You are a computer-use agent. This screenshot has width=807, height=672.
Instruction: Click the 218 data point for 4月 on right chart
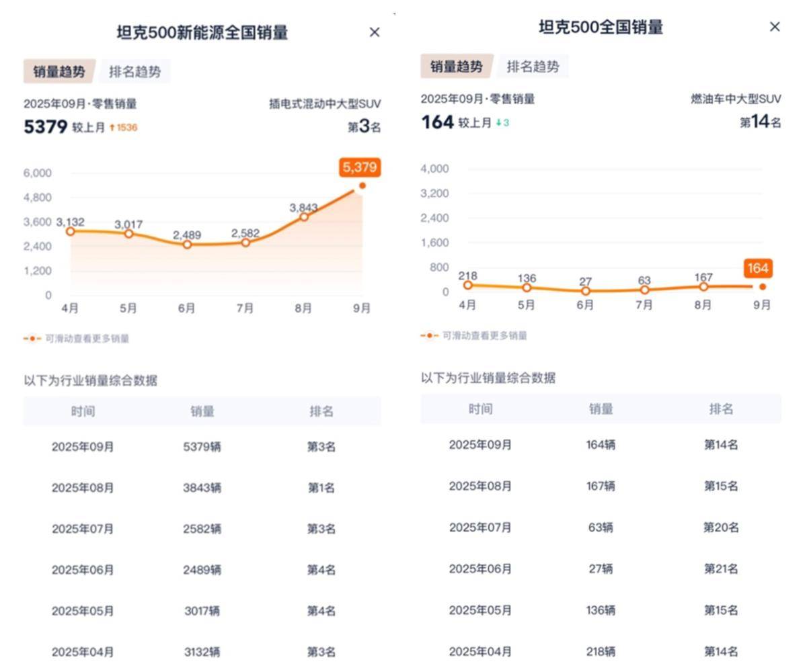[467, 285]
